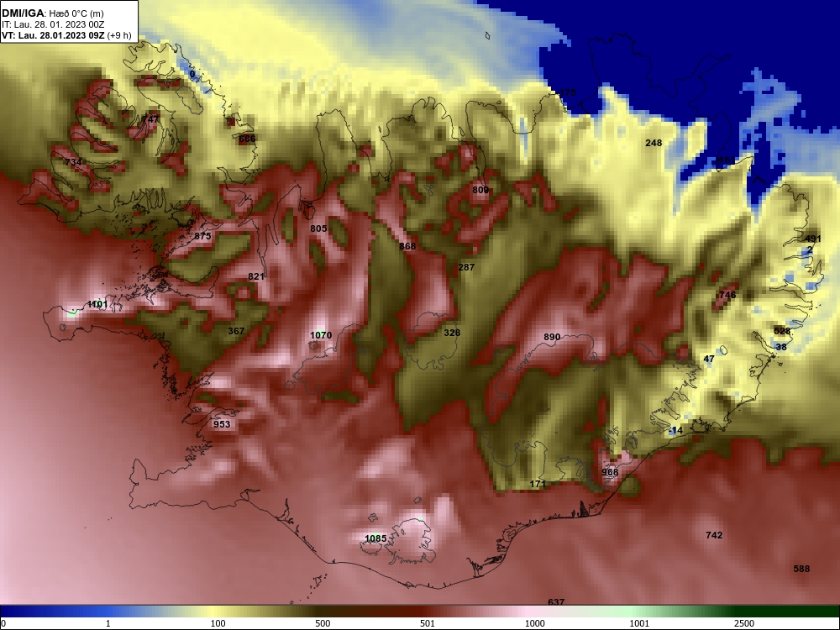Click the map value 821
The height and width of the screenshot is (630, 840).
256,276
